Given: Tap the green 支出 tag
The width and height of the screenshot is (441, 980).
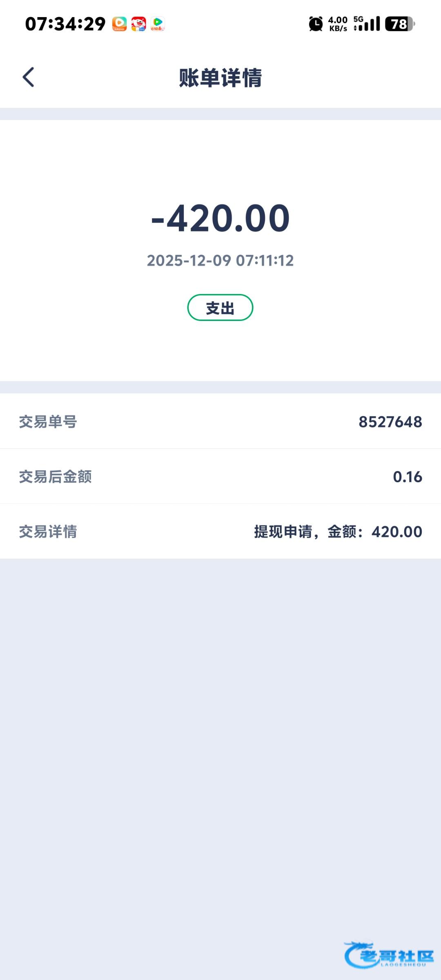Looking at the screenshot, I should tap(220, 307).
